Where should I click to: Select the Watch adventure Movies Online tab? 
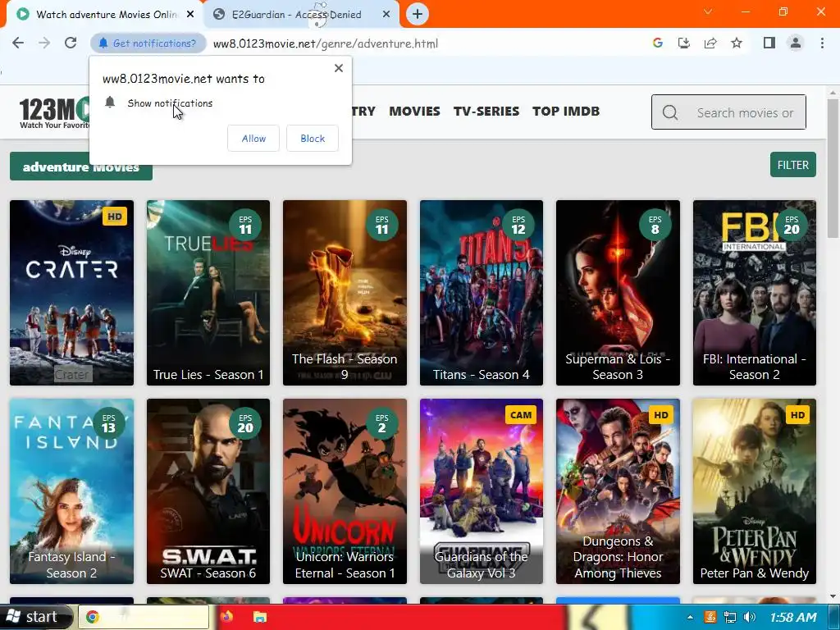[104, 15]
